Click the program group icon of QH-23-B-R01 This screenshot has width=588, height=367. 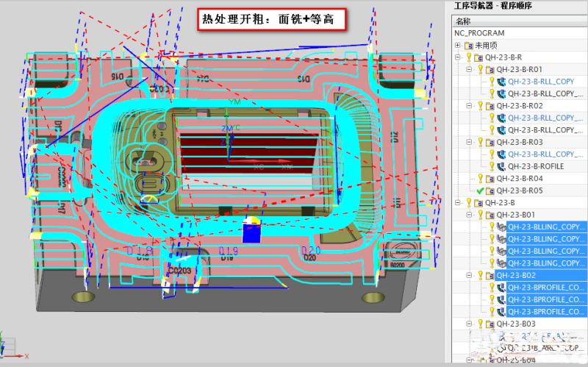coord(490,69)
